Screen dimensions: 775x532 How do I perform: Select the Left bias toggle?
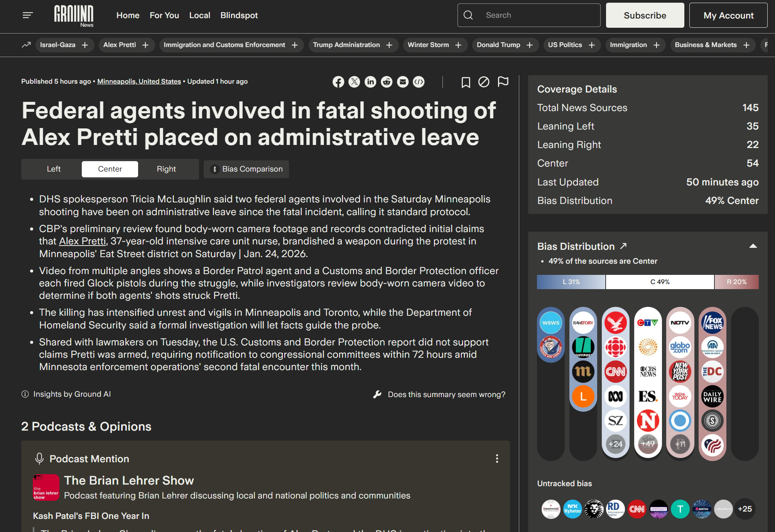tap(54, 169)
